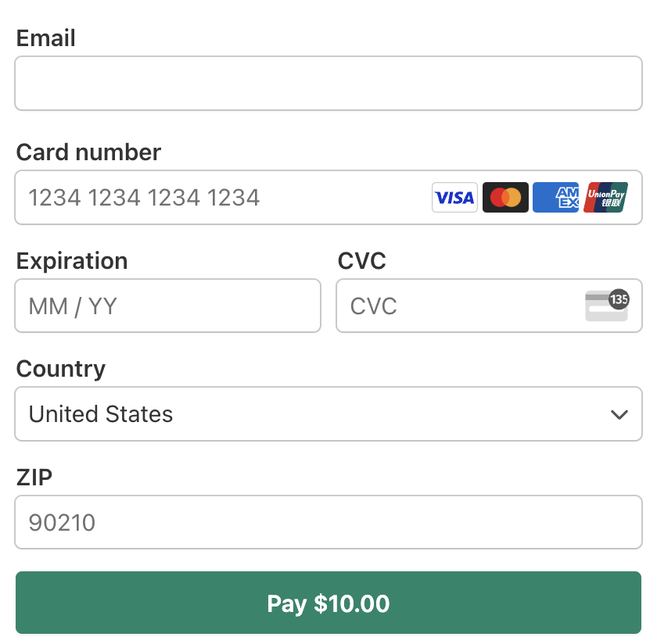Viewport: 657px width, 644px height.
Task: Click the ZIP code field showing 90210
Action: (328, 522)
